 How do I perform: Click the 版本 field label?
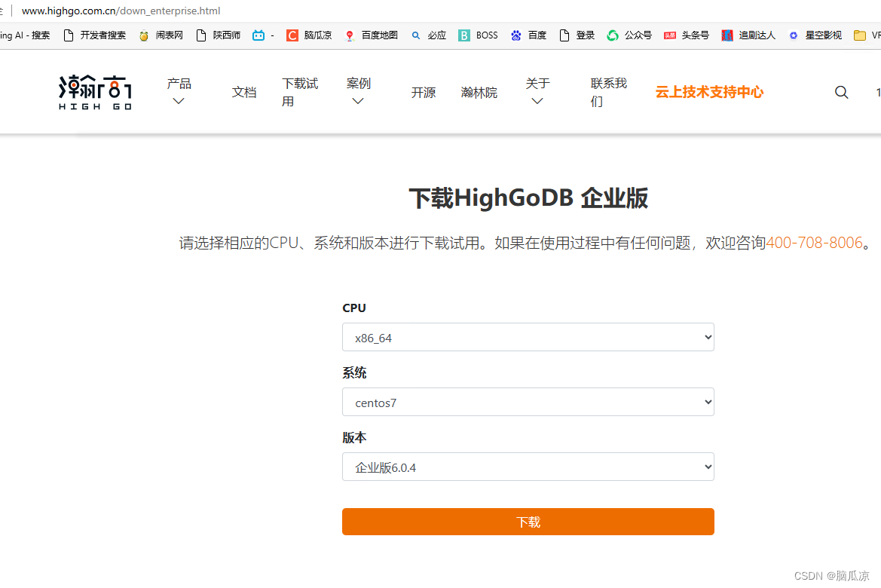[354, 437]
